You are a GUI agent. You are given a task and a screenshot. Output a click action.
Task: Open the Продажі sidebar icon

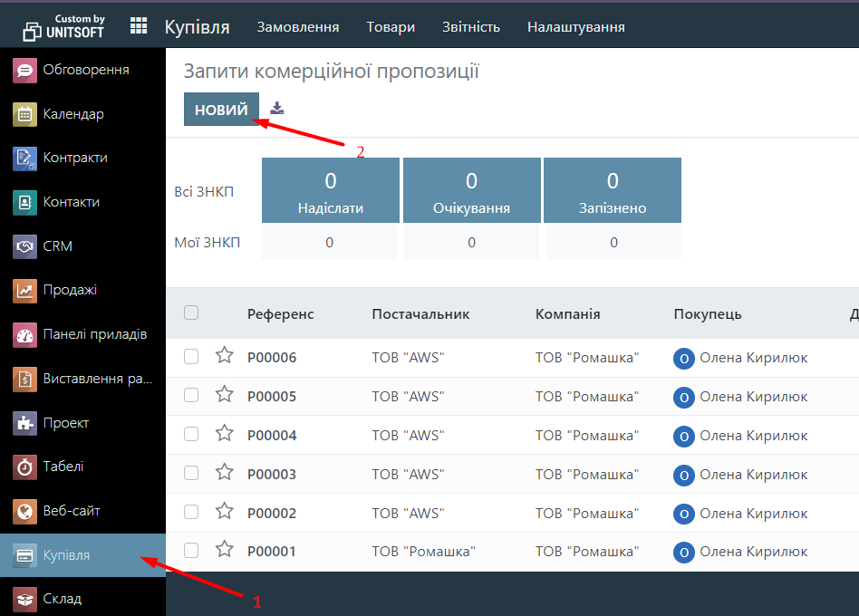pyautogui.click(x=25, y=290)
